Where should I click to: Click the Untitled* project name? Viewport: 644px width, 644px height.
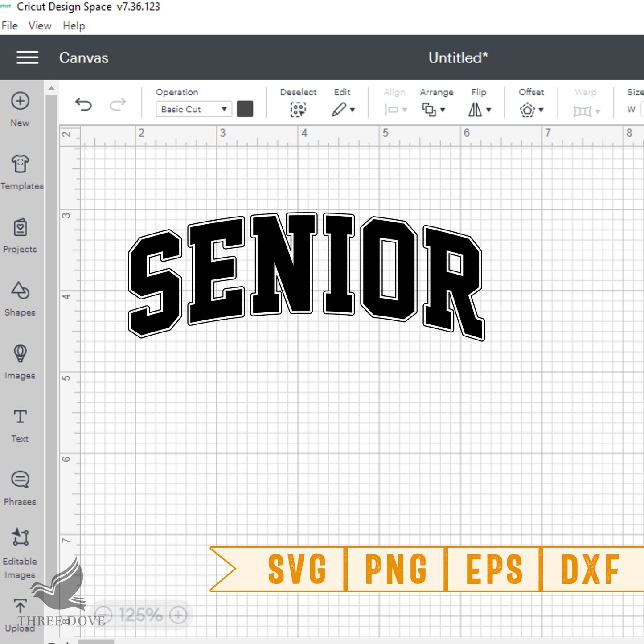click(458, 57)
